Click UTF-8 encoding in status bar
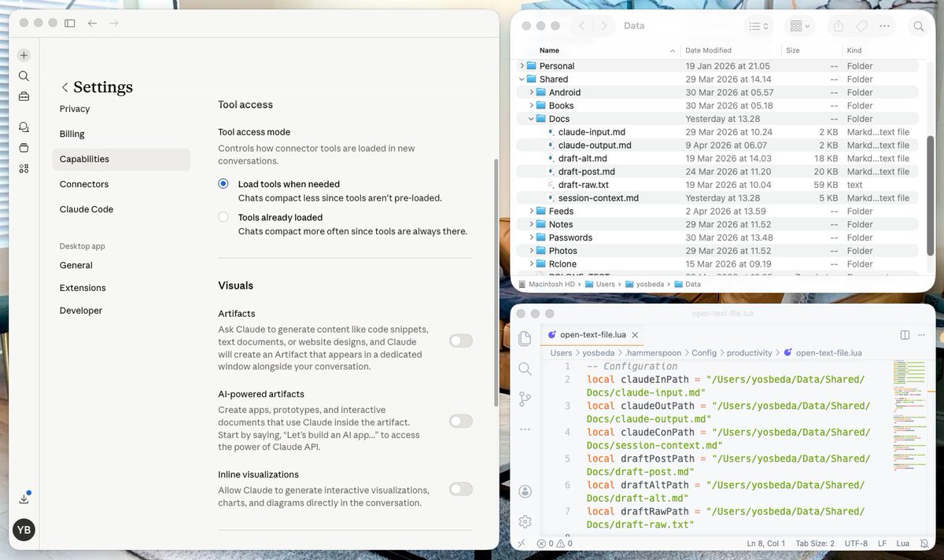The image size is (944, 560). [x=856, y=543]
